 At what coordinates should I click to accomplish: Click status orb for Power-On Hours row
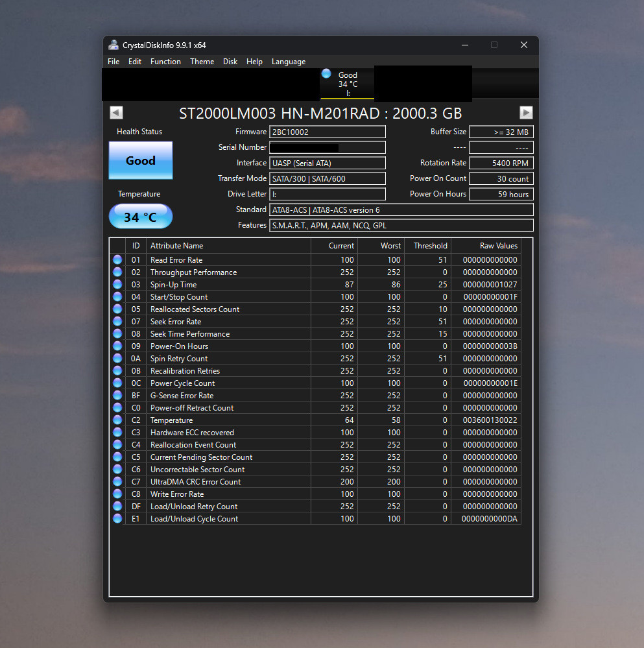click(117, 346)
